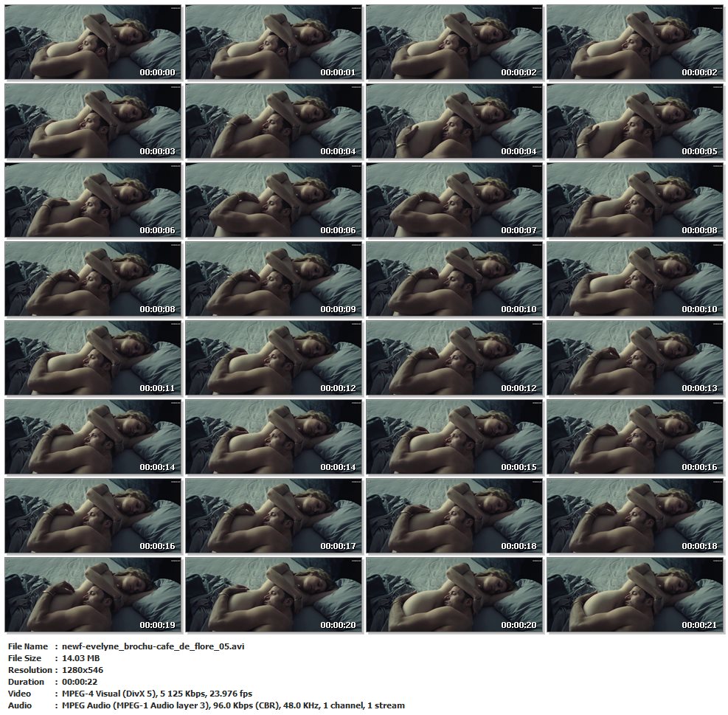Image resolution: width=728 pixels, height=715 pixels.
Task: Select the "Resolution" label
Action: 30,670
